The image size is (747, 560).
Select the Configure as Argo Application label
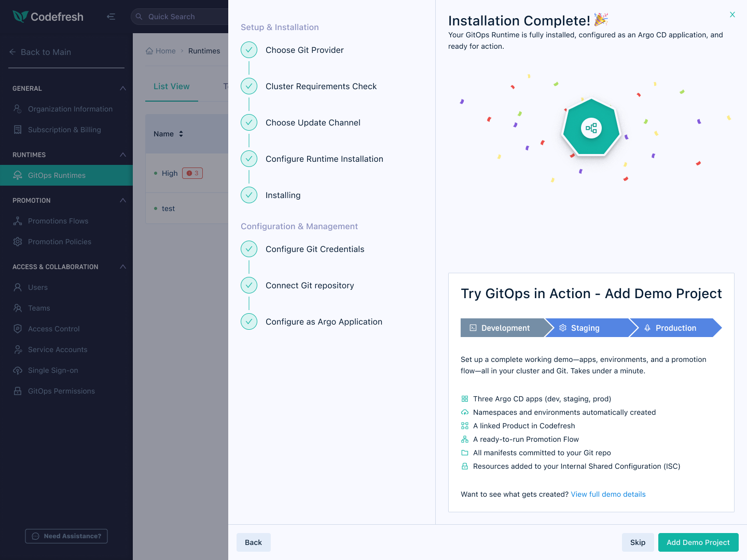coord(324,321)
